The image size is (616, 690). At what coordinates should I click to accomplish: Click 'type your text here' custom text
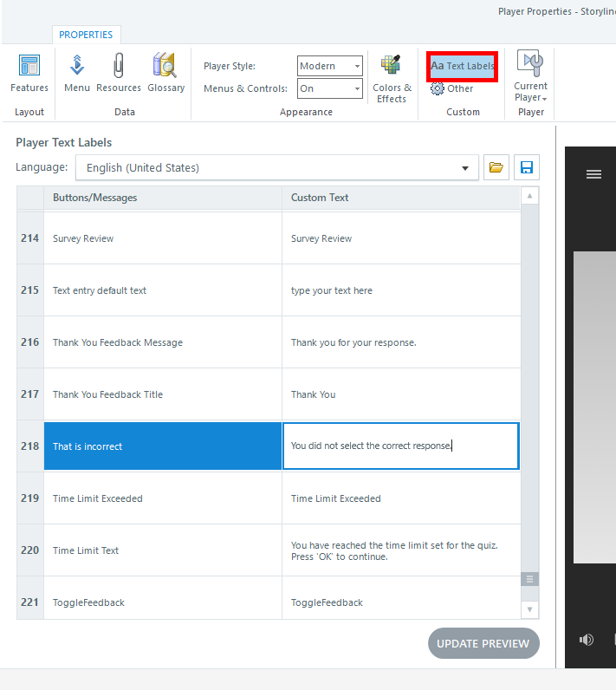[x=401, y=290]
